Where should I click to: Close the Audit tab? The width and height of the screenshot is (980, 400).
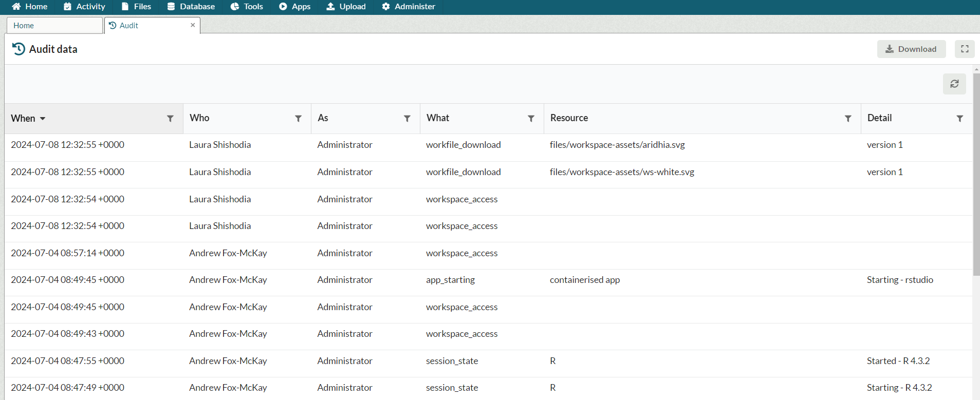[193, 25]
